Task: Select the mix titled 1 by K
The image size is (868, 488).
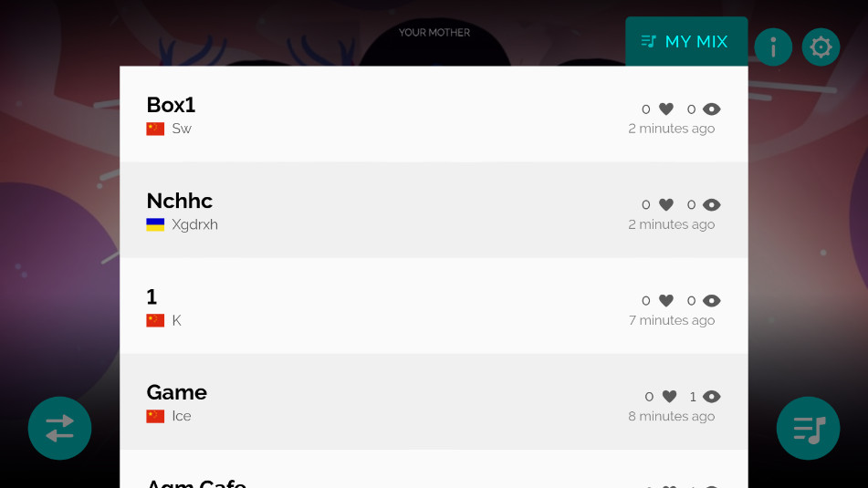Action: (434, 306)
